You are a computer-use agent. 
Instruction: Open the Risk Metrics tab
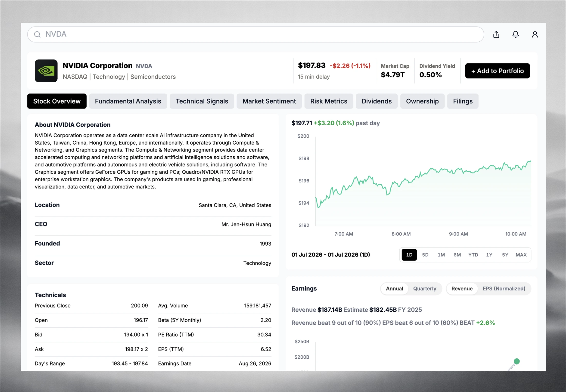(329, 101)
